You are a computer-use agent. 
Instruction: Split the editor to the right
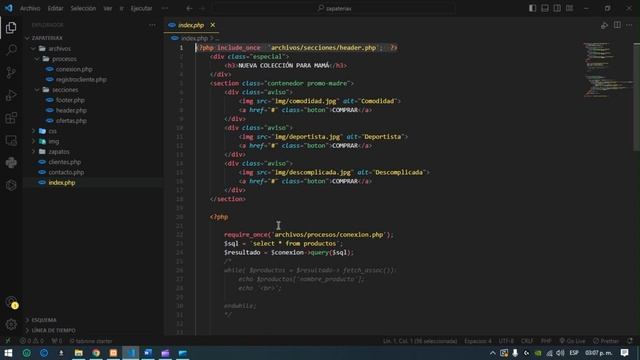pyautogui.click(x=617, y=25)
